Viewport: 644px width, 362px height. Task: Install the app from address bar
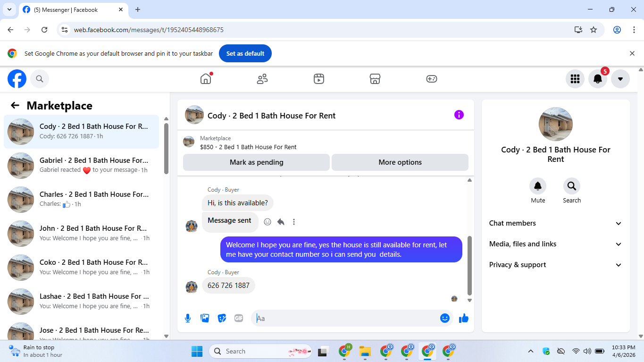tap(578, 30)
